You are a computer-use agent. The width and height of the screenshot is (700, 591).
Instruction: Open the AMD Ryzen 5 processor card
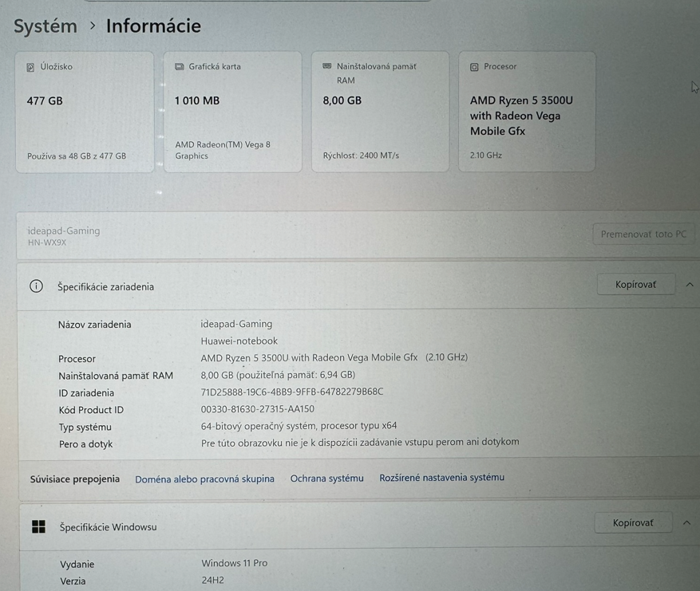tap(527, 112)
